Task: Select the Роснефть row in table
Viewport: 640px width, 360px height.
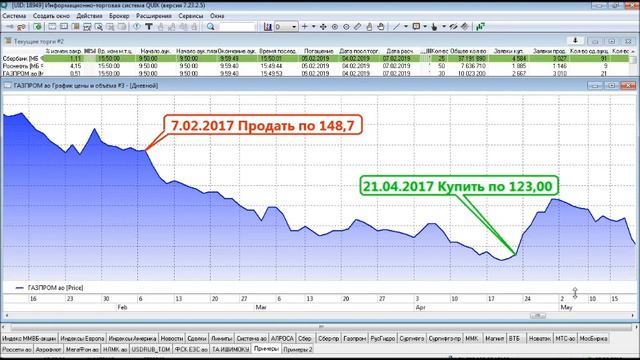Action: pyautogui.click(x=315, y=66)
